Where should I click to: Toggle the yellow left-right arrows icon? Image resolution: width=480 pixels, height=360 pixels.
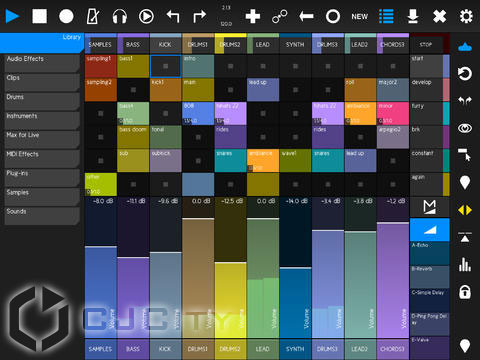(465, 210)
